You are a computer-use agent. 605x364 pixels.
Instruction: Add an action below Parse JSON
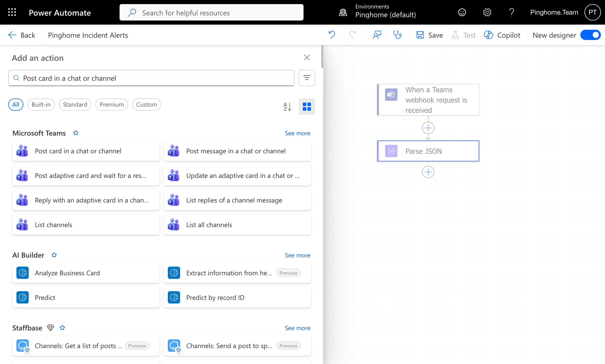[428, 172]
